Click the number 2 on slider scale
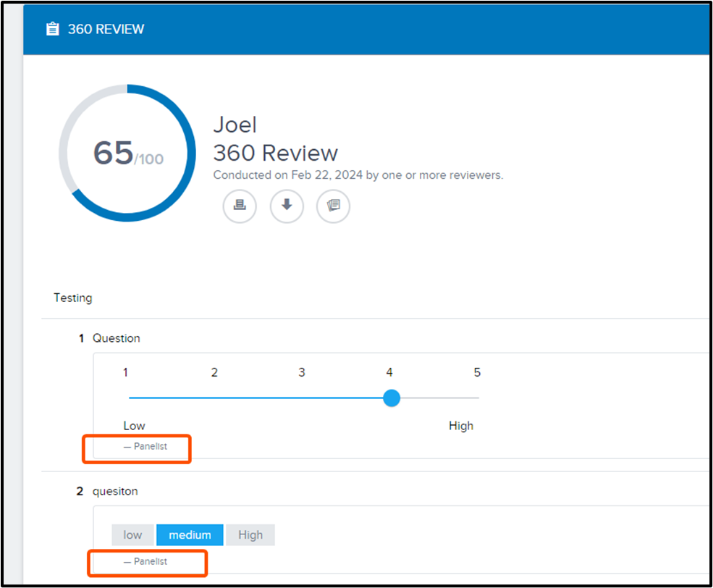The image size is (713, 588). click(214, 372)
